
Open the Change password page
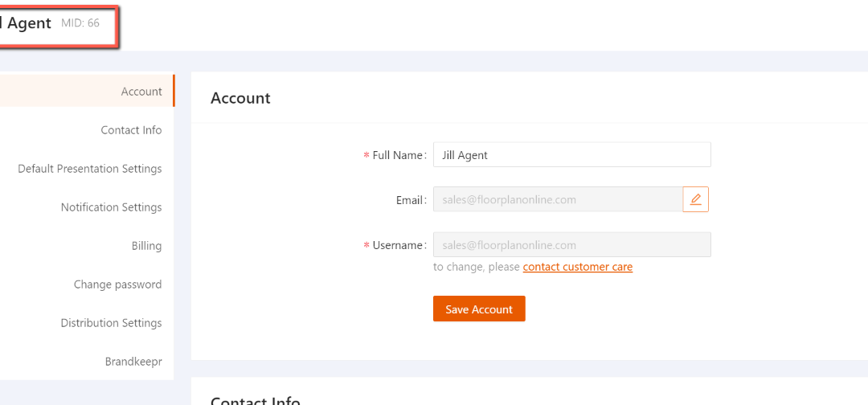(x=117, y=284)
